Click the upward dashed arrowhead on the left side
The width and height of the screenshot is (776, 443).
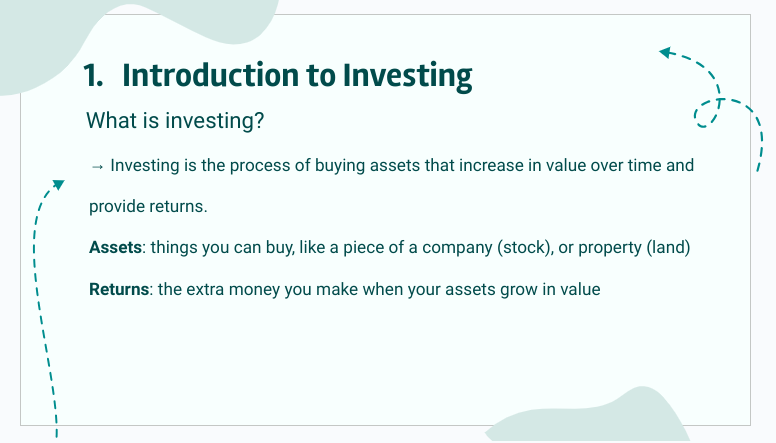click(57, 185)
